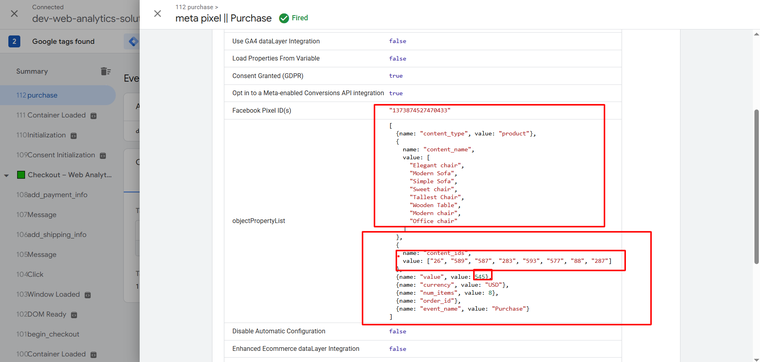Click the Google tags found label
The width and height of the screenshot is (760, 362).
click(63, 42)
